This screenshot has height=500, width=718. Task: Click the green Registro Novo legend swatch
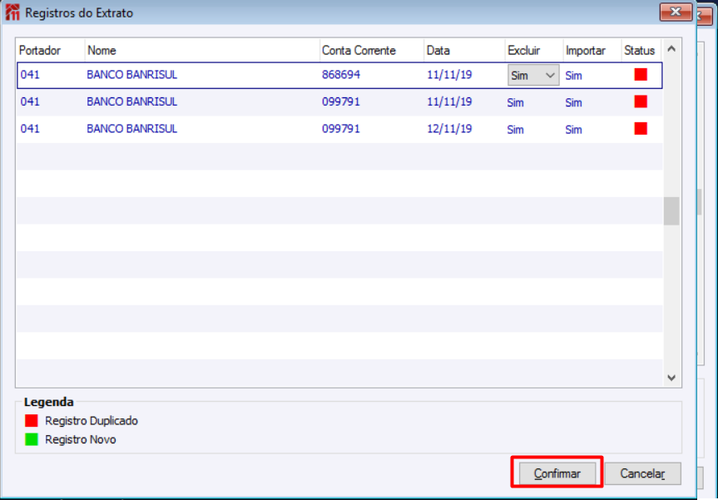pos(31,440)
